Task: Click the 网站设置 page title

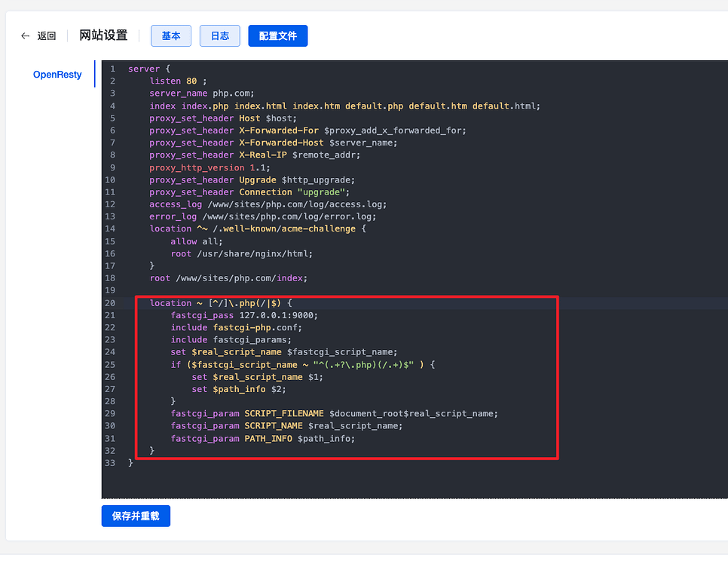Action: 102,35
